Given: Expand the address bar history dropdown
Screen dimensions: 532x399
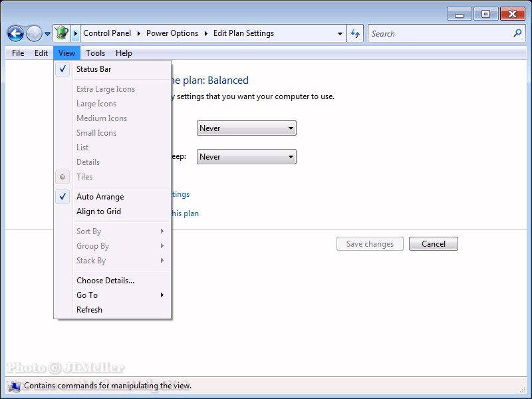Looking at the screenshot, I should click(x=340, y=33).
